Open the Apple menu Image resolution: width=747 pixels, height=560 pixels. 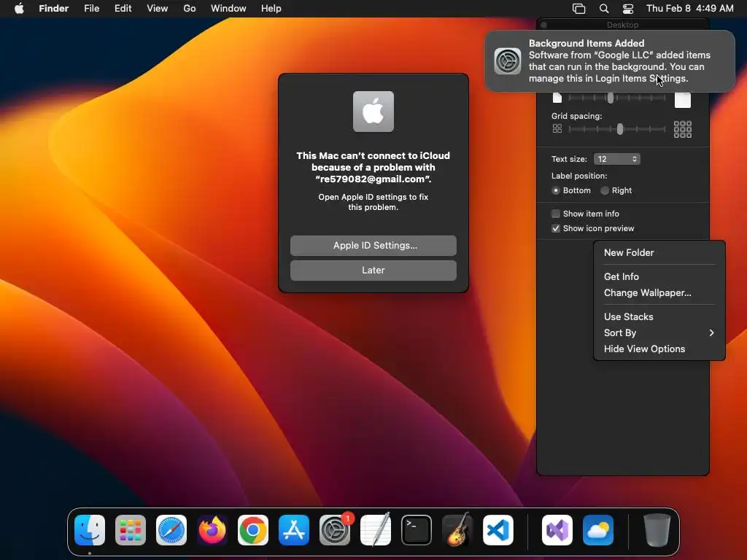click(x=19, y=9)
